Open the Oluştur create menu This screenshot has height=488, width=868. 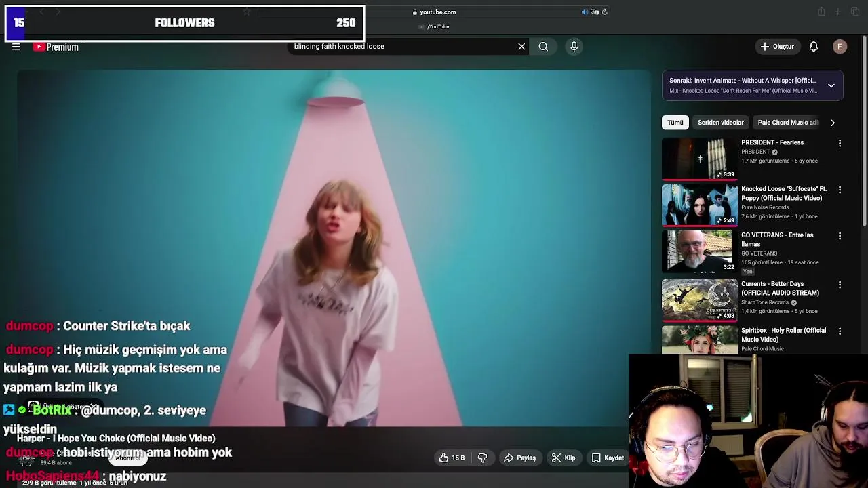pyautogui.click(x=777, y=47)
